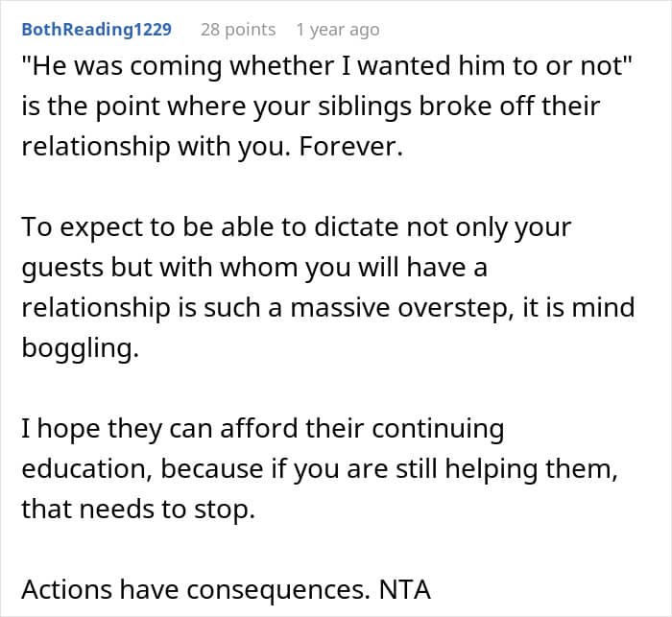
Task: Click the word "guests"
Action: [x=64, y=270]
